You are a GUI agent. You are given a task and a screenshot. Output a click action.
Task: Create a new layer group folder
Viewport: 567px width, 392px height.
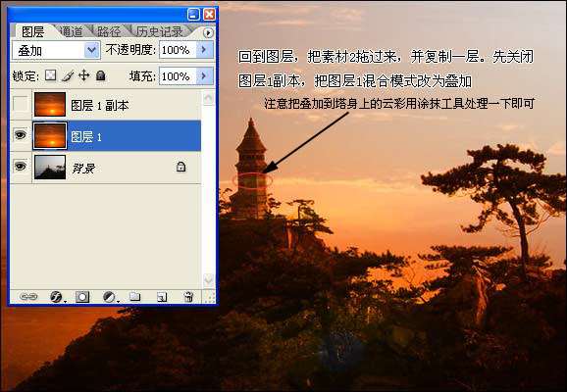click(134, 297)
